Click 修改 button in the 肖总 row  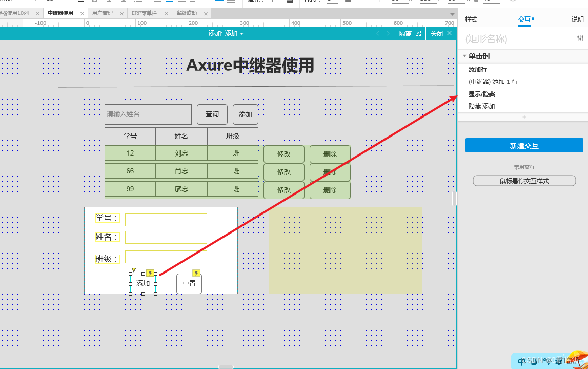(x=284, y=172)
